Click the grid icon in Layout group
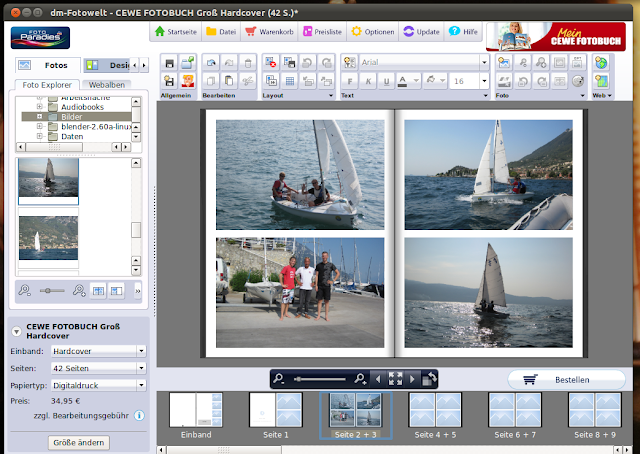640x454 pixels. point(289,81)
